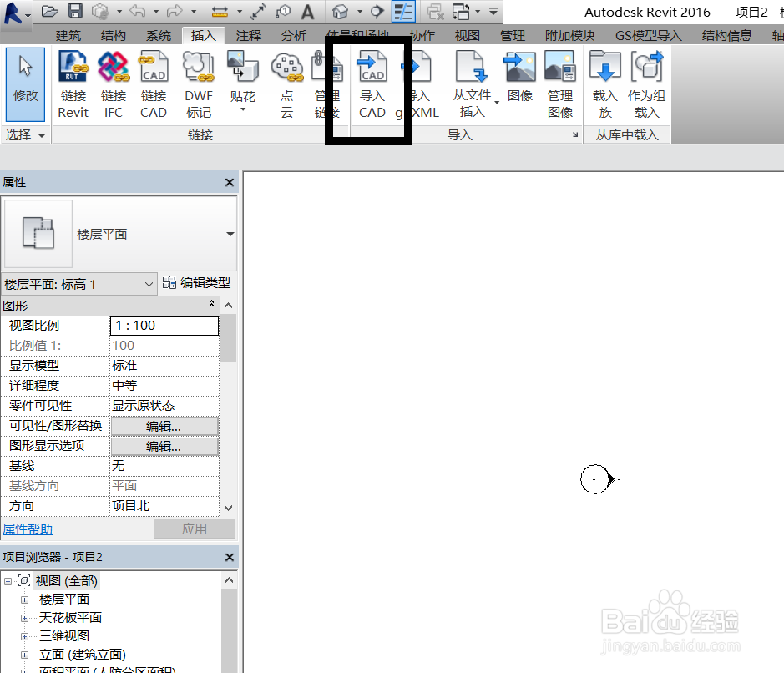Select the Modify arrow tool
The image size is (784, 673).
click(x=26, y=84)
